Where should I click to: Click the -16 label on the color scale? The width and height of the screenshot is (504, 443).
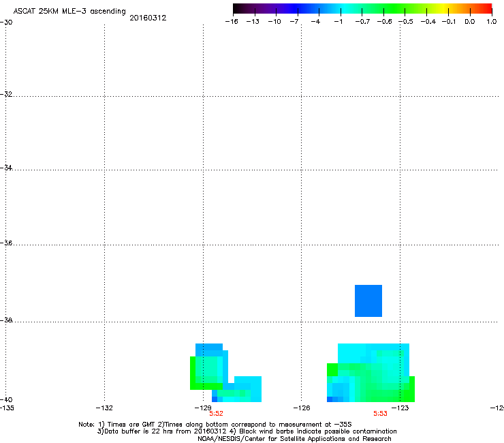click(232, 22)
